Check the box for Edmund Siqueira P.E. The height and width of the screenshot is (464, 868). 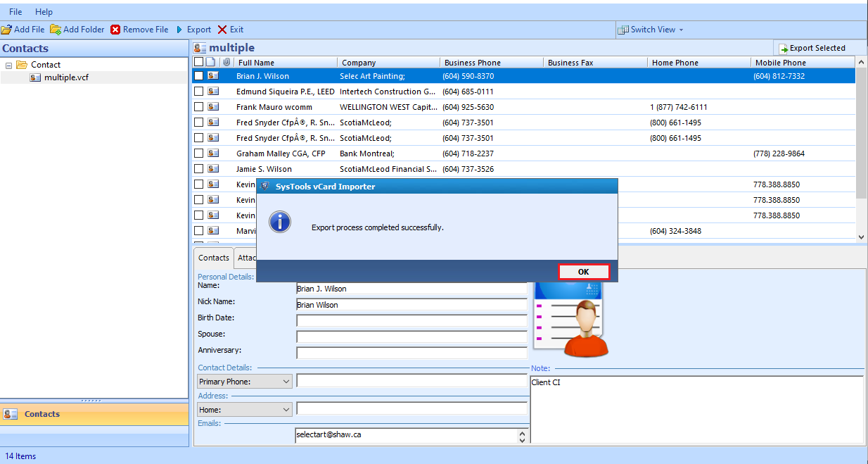(x=199, y=92)
